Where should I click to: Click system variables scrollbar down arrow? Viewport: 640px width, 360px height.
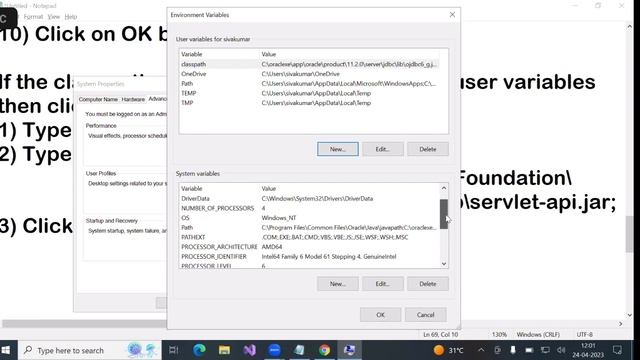point(444,264)
